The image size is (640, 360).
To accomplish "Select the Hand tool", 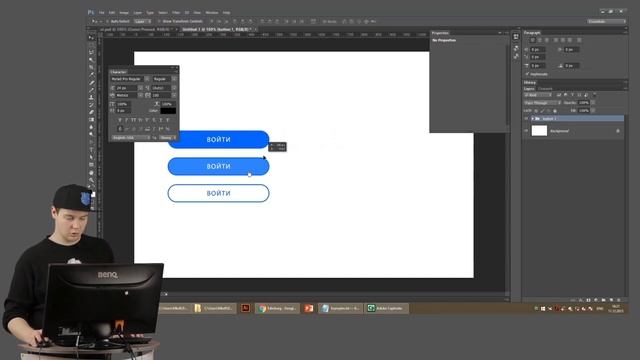I will click(91, 172).
